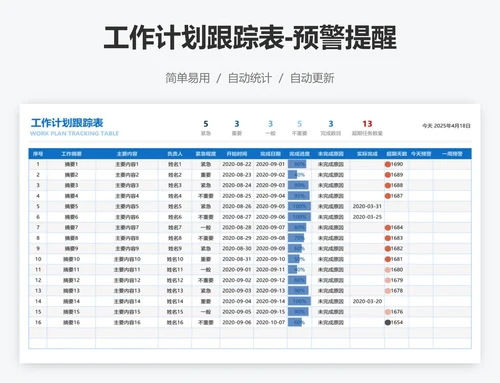Click the 完成日期 column header
This screenshot has height=383, width=500.
tap(270, 154)
